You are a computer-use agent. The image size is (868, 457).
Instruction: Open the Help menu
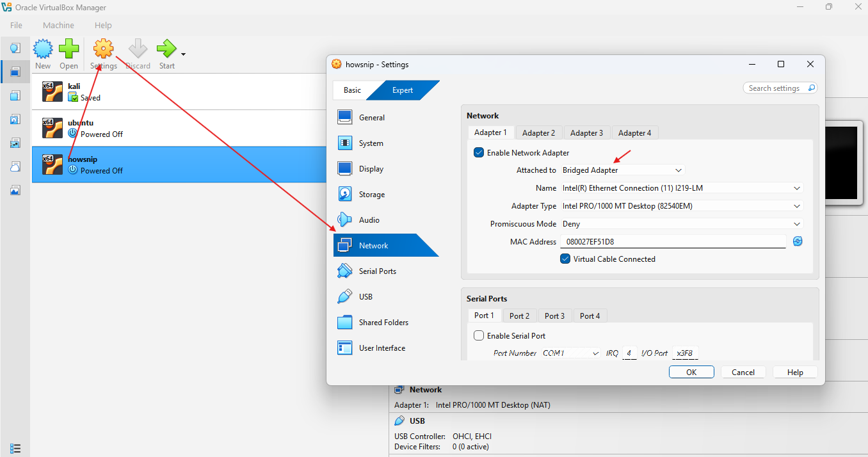103,26
